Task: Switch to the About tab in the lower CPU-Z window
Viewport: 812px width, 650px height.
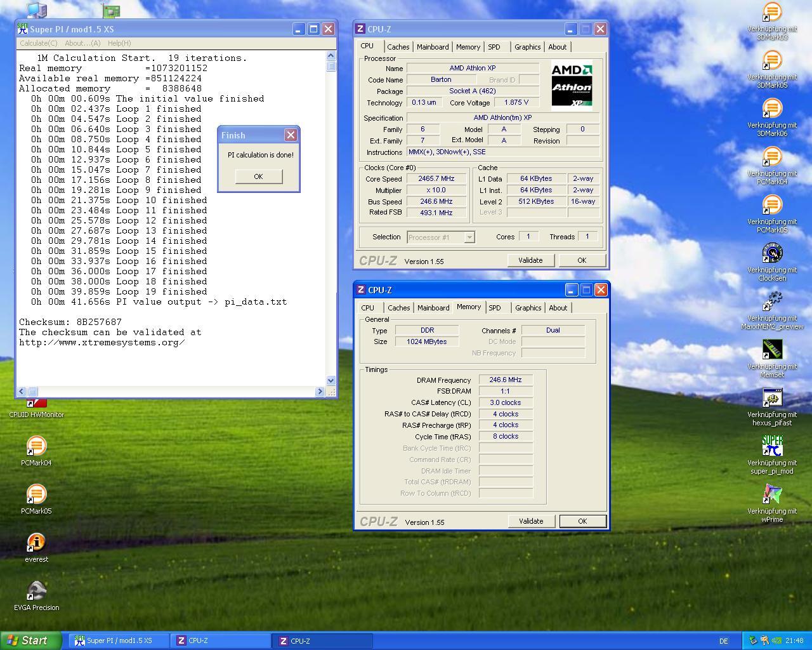Action: click(558, 308)
